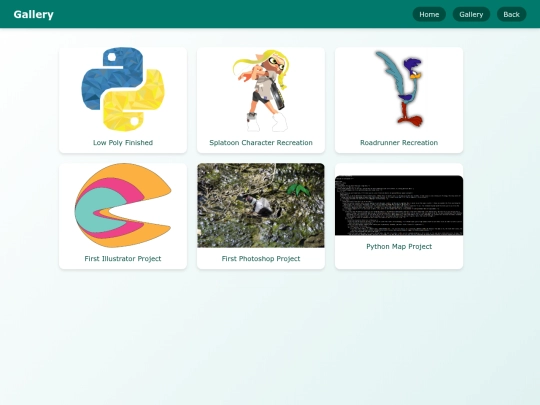Open the orange and pink Illustrator artwork

click(123, 205)
